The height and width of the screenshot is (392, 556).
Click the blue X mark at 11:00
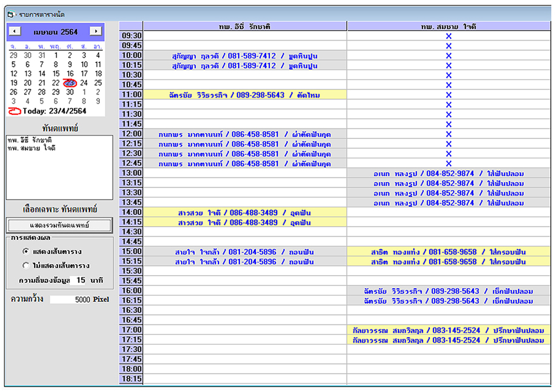tap(448, 95)
